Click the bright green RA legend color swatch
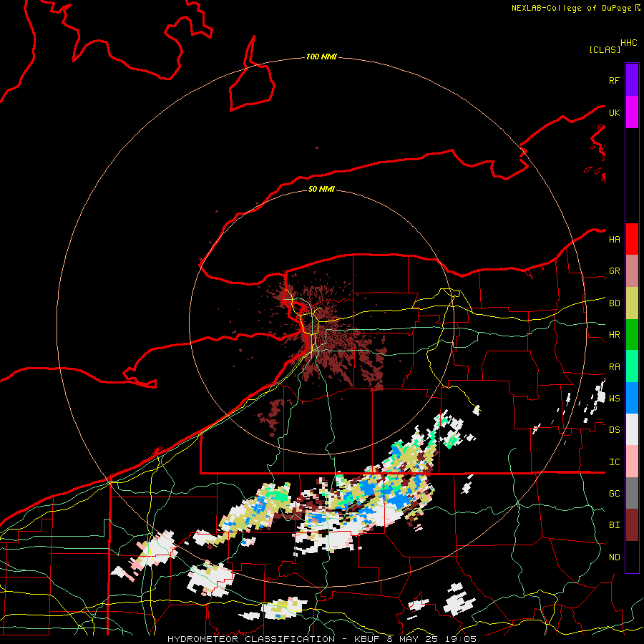Image resolution: width=644 pixels, height=644 pixels. pyautogui.click(x=632, y=366)
